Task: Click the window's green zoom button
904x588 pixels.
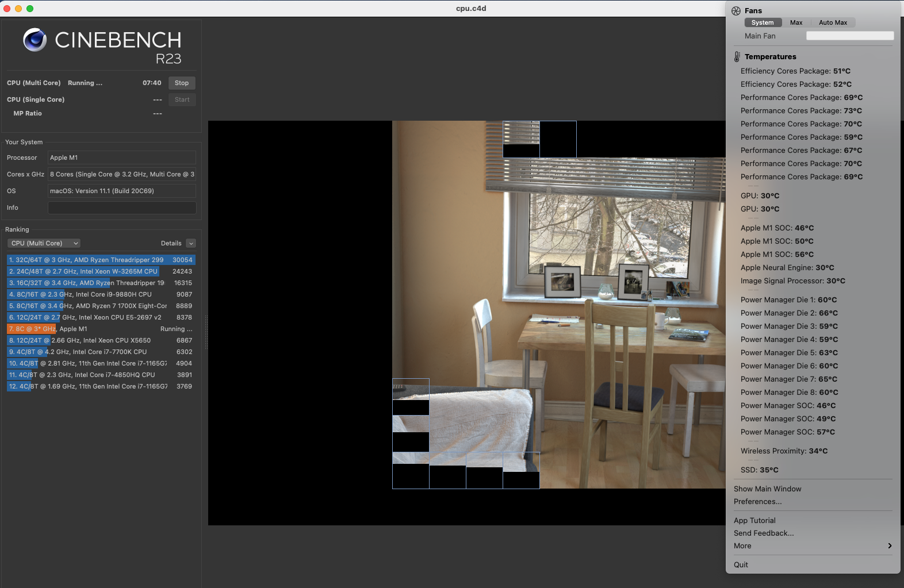Action: coord(30,9)
